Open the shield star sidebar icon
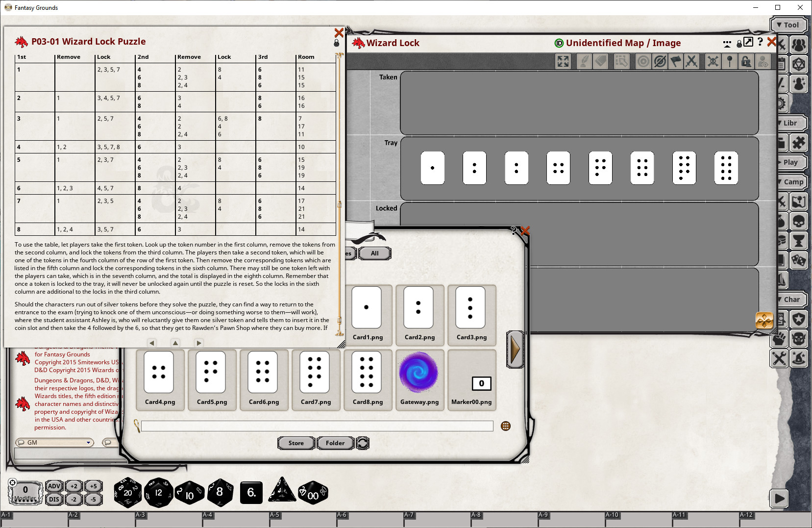 click(x=799, y=319)
